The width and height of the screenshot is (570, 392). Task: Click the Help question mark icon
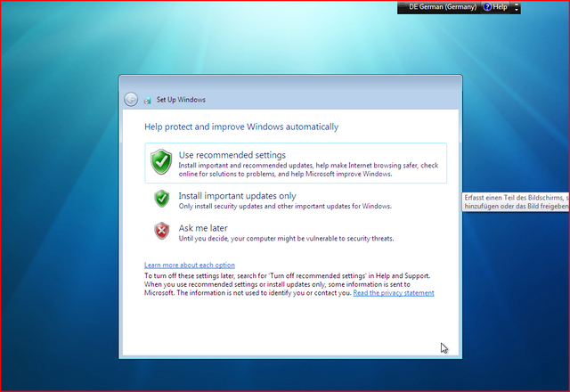coord(487,7)
